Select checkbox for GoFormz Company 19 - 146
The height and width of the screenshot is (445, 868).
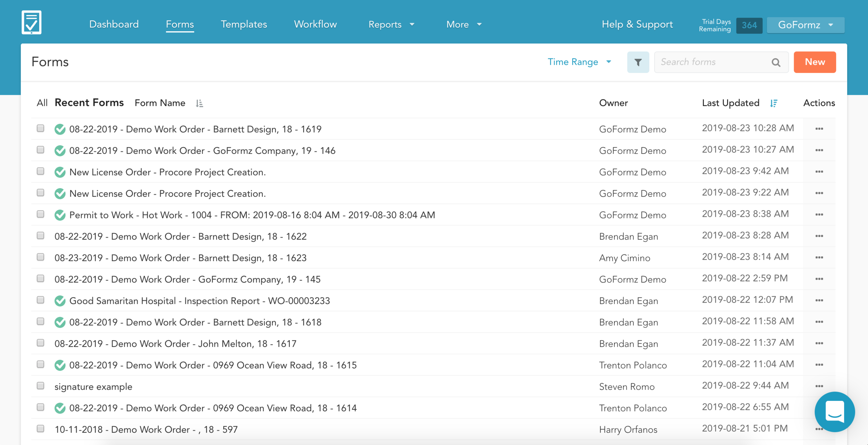[41, 150]
